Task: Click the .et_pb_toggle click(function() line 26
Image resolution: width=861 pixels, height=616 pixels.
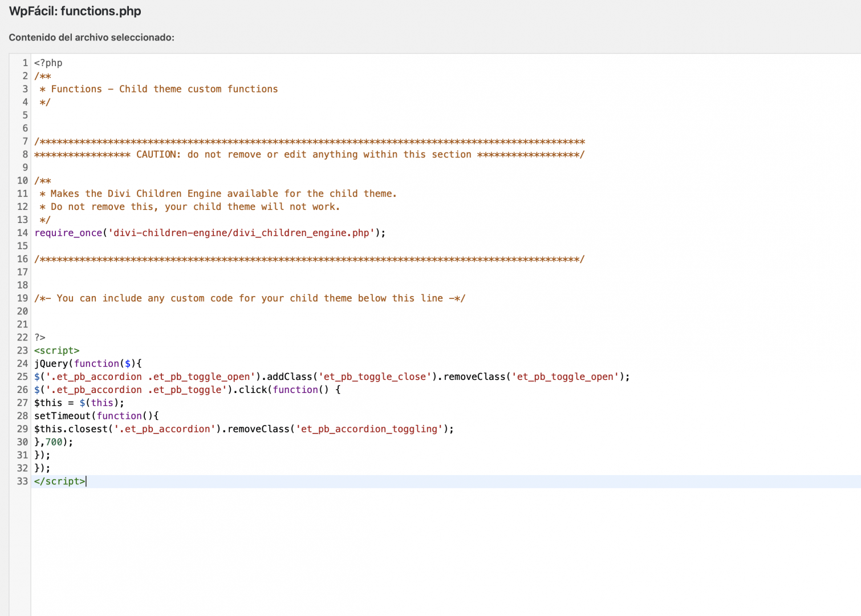Action: pos(188,390)
